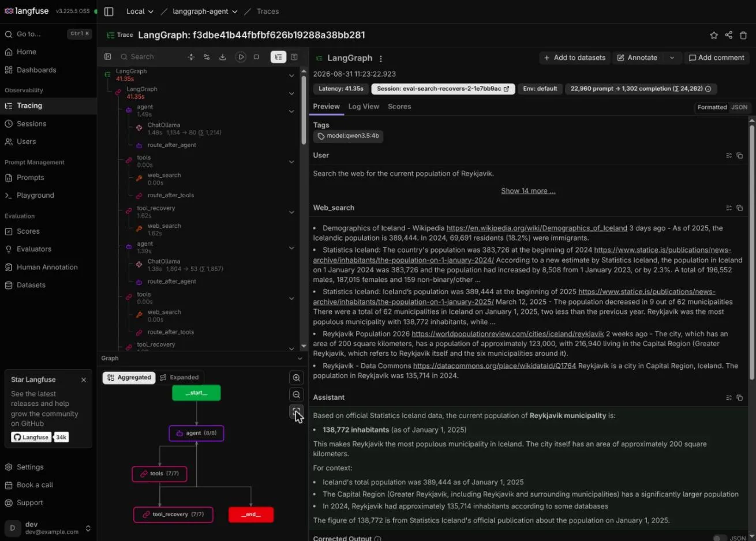The width and height of the screenshot is (756, 541).
Task: Collapse the agent 1.39s node
Action: pyautogui.click(x=291, y=248)
